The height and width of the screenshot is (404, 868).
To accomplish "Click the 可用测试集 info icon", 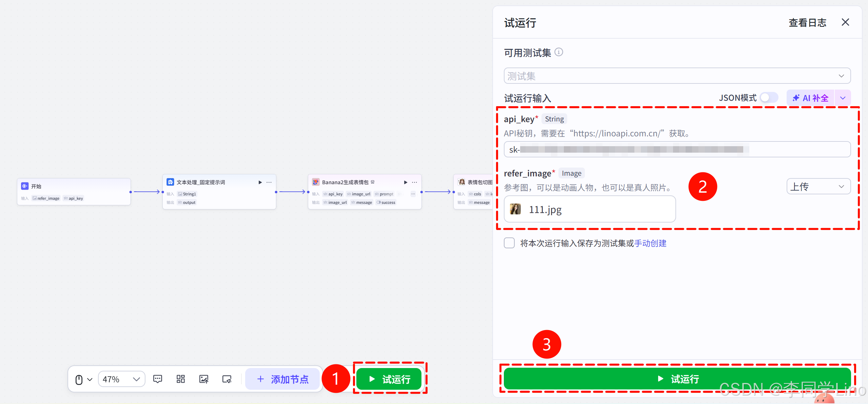I will tap(559, 52).
